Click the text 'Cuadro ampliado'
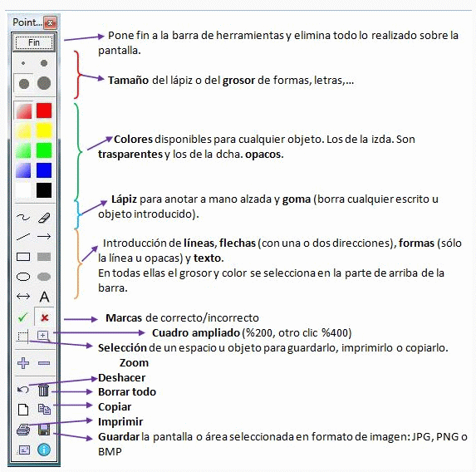Viewport: 476px width, 472px height. point(196,333)
